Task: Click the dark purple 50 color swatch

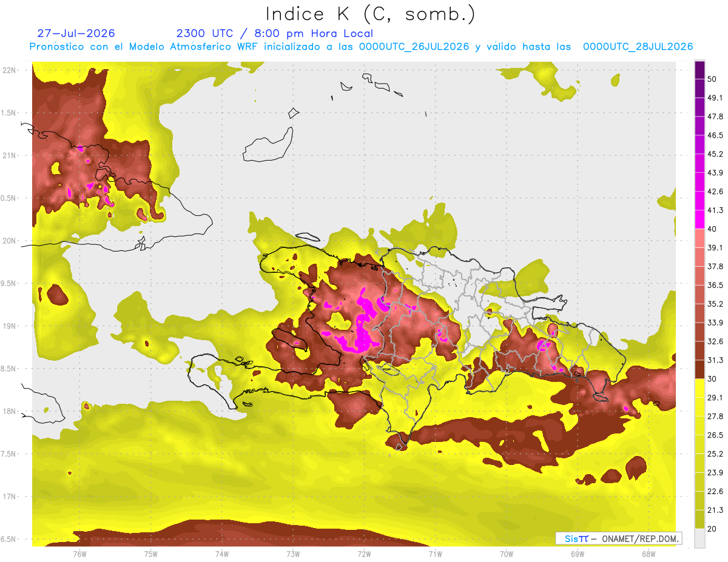Action: pos(699,70)
